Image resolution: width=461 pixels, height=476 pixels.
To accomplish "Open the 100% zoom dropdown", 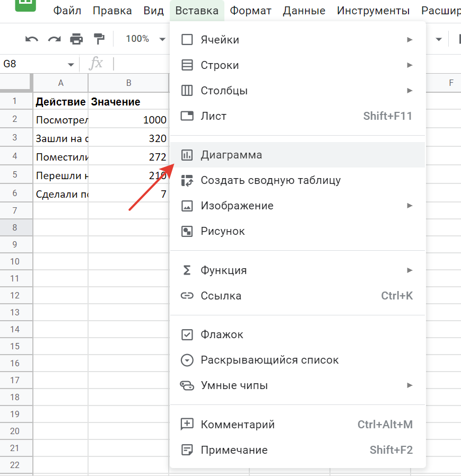I will pos(144,39).
